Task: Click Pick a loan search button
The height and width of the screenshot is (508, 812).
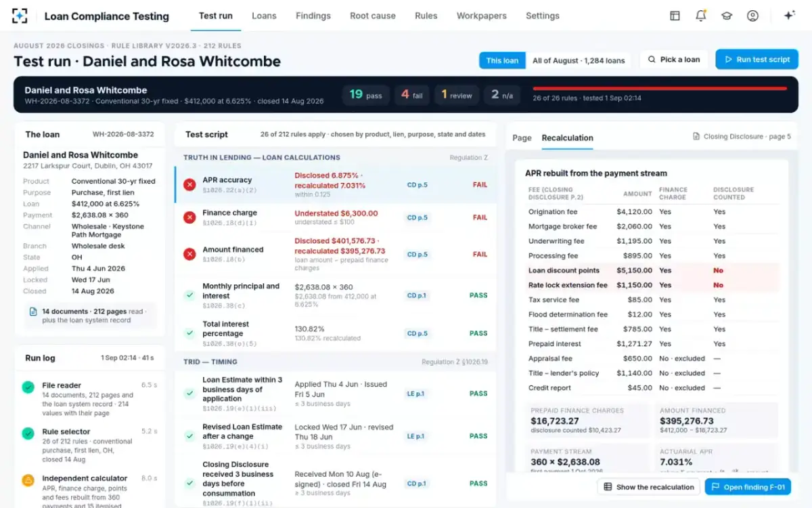Action: pyautogui.click(x=674, y=60)
